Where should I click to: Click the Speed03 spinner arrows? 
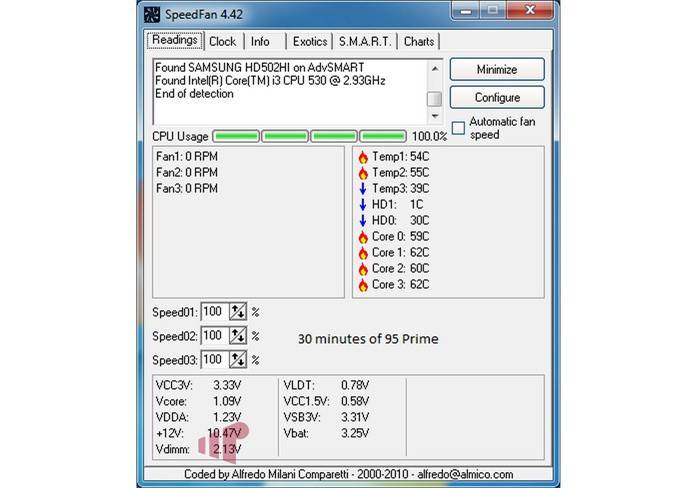click(x=238, y=360)
